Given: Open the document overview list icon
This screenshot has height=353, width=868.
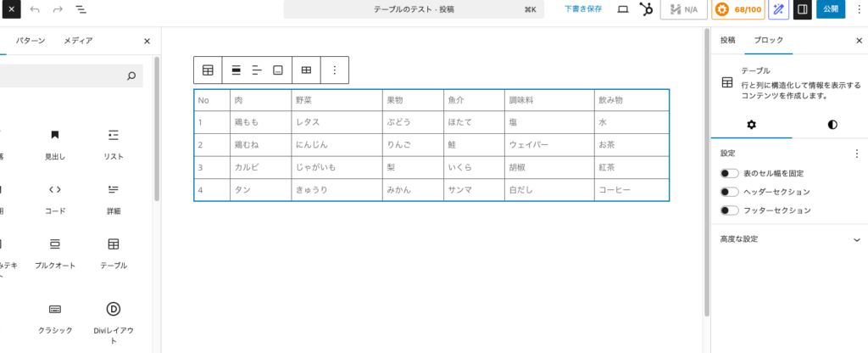Looking at the screenshot, I should 81,9.
